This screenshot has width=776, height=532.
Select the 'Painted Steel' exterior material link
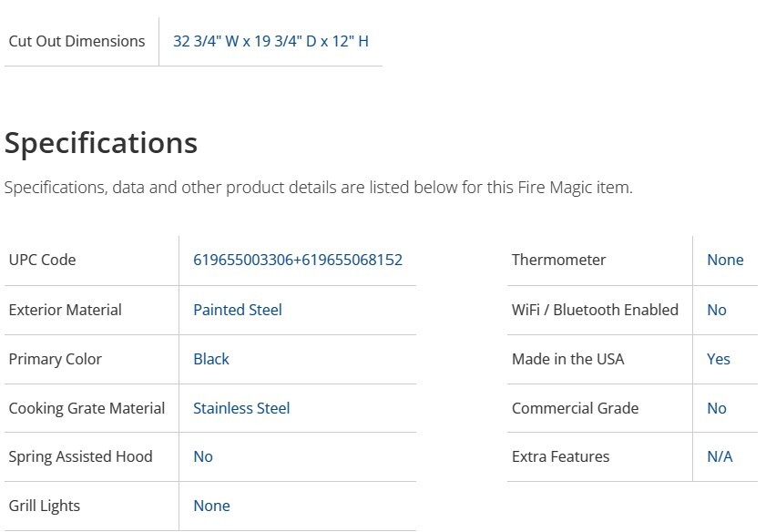pyautogui.click(x=237, y=310)
